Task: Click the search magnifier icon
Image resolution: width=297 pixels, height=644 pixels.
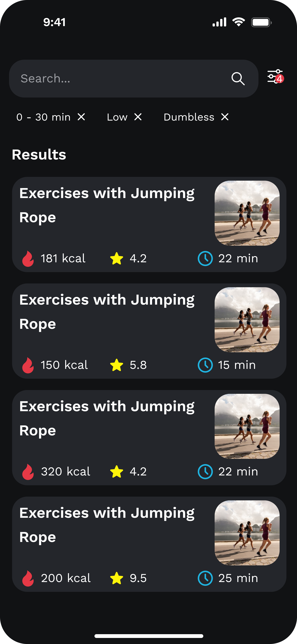Action: [238, 78]
